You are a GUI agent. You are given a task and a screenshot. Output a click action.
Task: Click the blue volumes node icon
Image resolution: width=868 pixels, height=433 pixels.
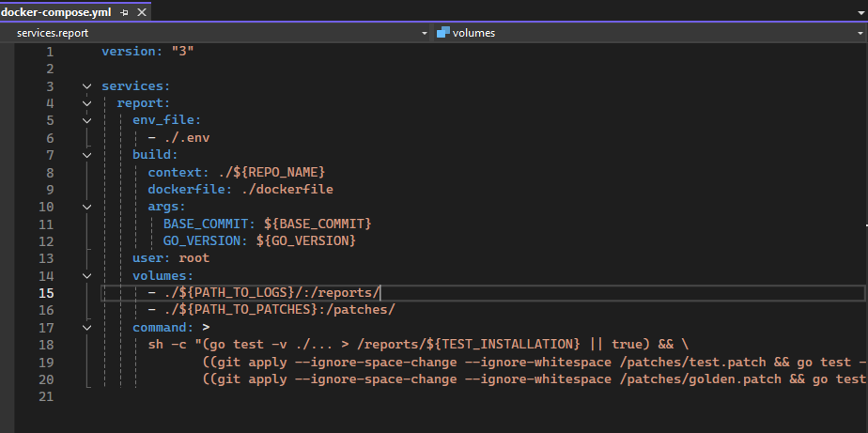pyautogui.click(x=442, y=33)
